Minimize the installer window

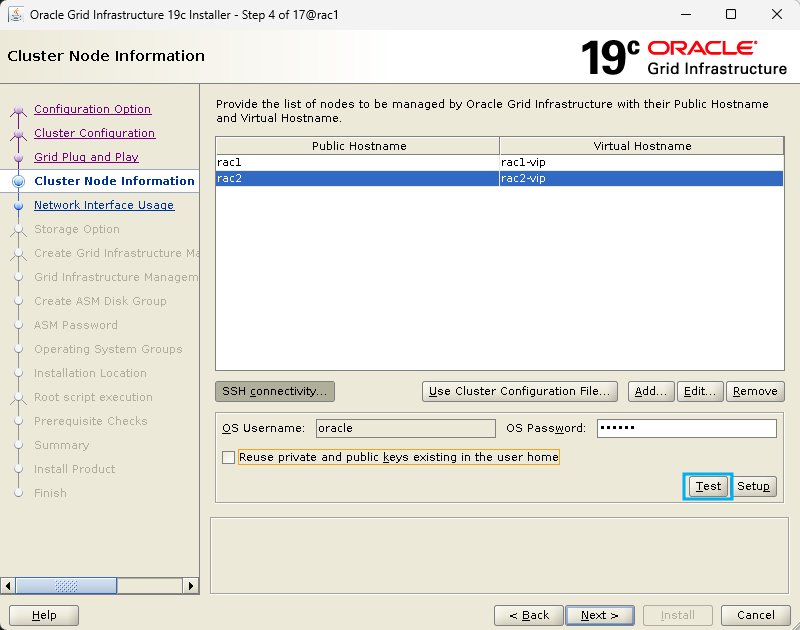686,14
